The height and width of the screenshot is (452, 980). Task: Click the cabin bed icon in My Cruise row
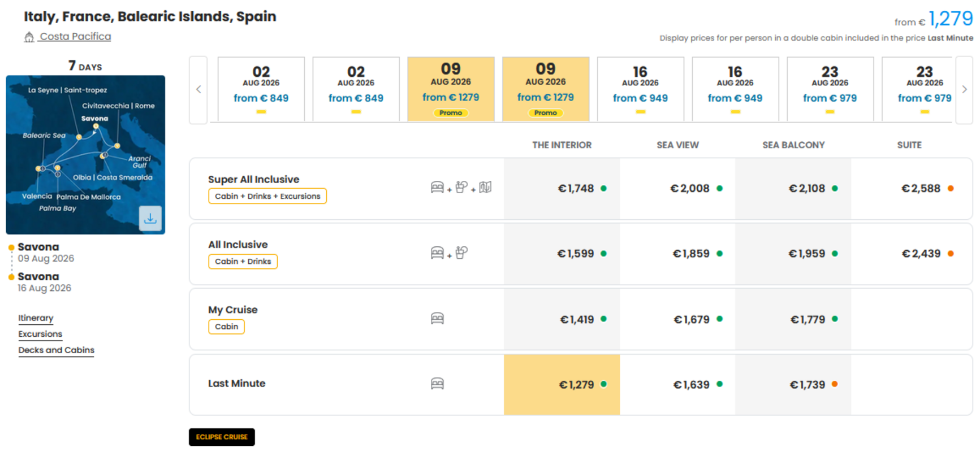(x=437, y=319)
